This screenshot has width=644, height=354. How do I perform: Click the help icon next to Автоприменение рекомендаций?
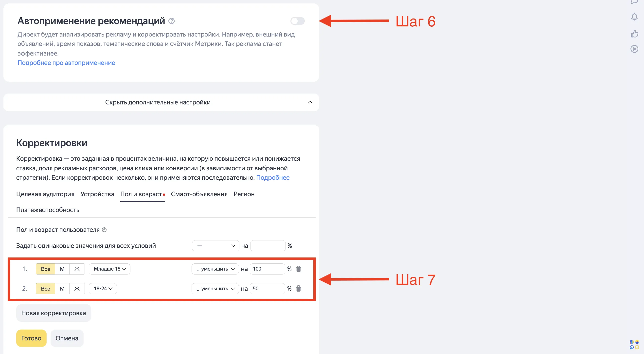172,21
